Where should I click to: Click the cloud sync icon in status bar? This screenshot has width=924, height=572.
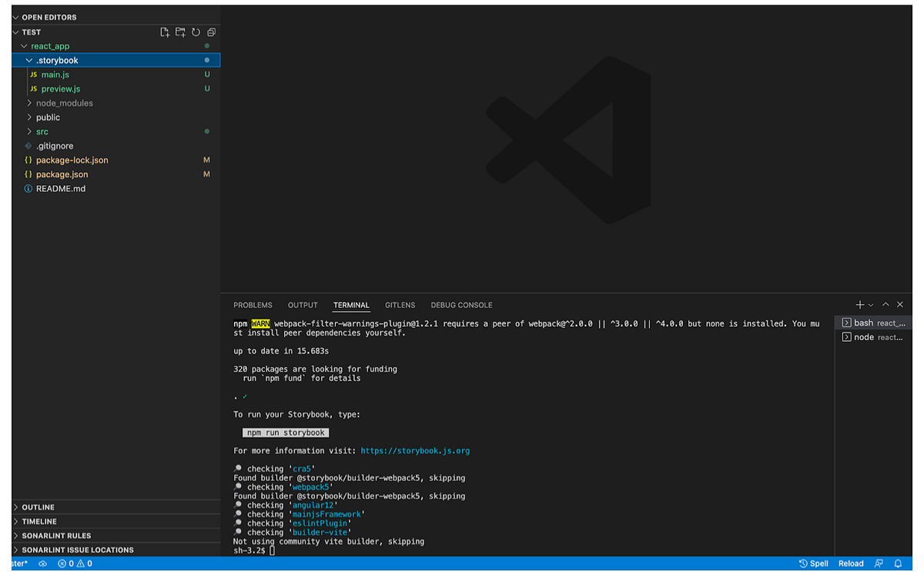coord(42,564)
